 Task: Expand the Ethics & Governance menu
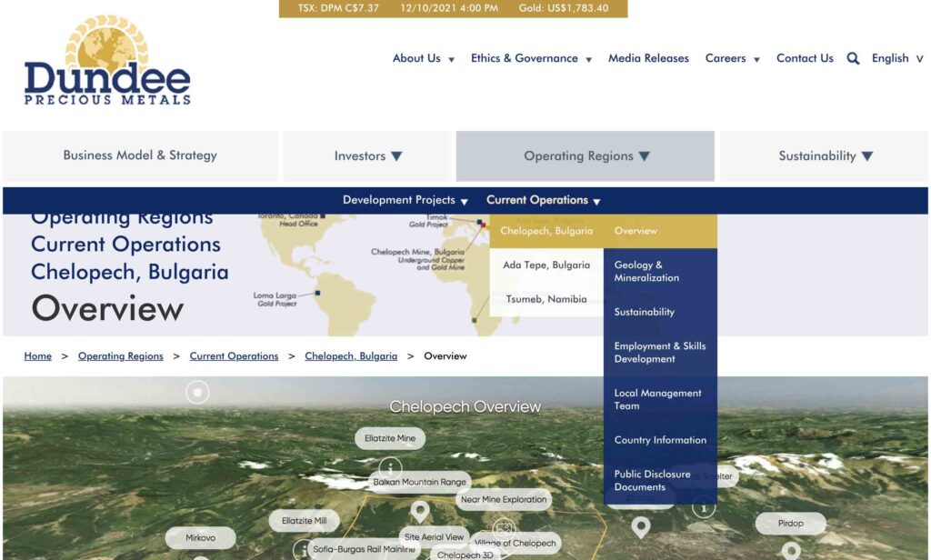click(x=531, y=58)
